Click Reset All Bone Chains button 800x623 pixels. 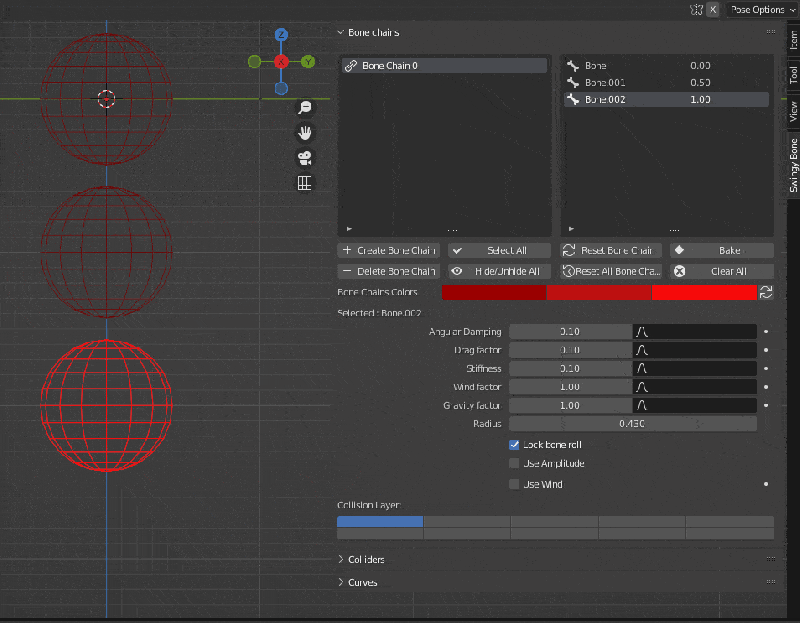[611, 271]
